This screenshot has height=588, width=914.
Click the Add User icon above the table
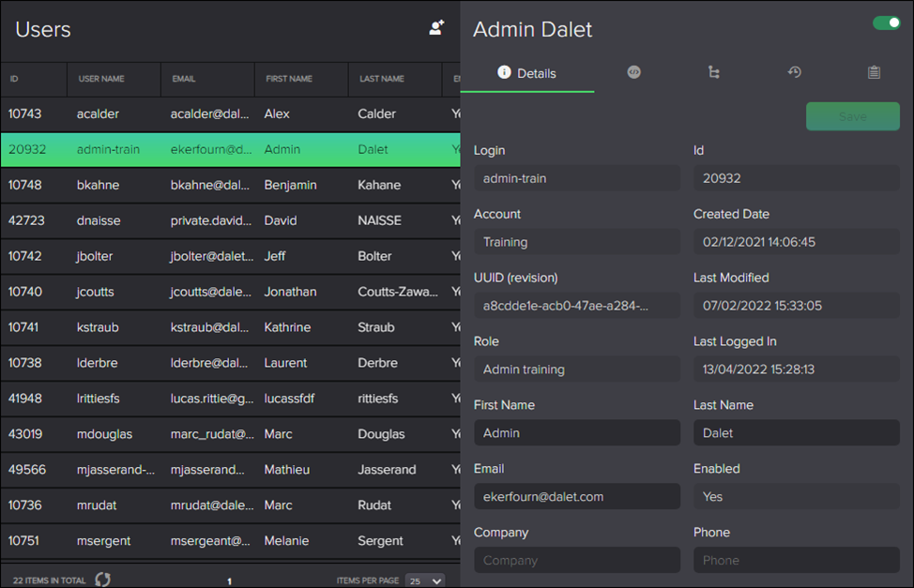pyautogui.click(x=435, y=27)
